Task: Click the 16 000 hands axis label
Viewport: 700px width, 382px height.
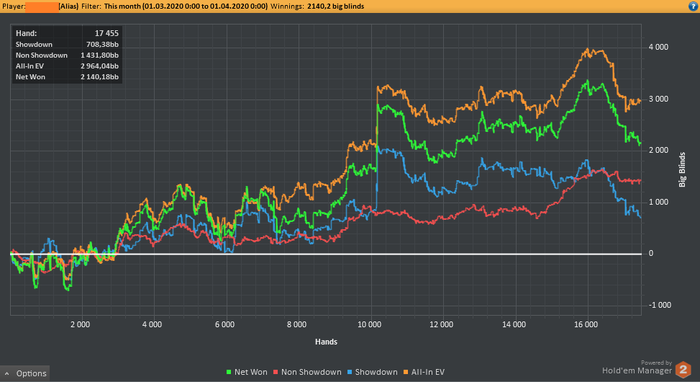Action: [x=586, y=324]
